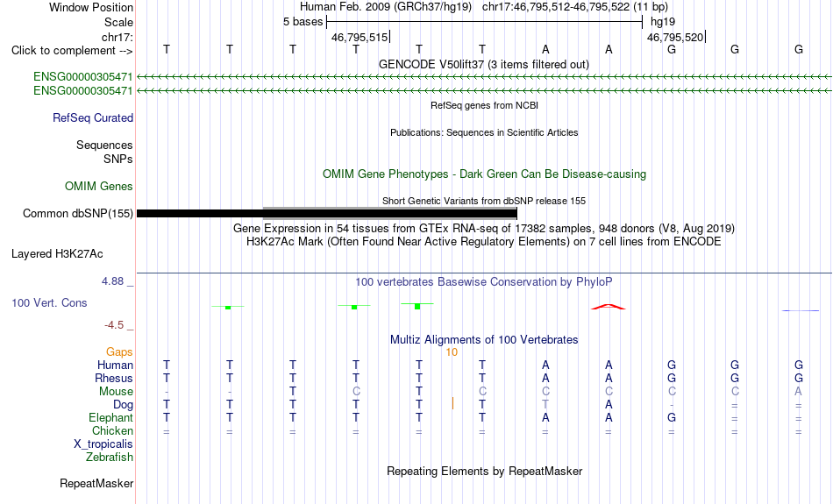This screenshot has height=504, width=833.
Task: Click the Mouse species label
Action: 116,392
